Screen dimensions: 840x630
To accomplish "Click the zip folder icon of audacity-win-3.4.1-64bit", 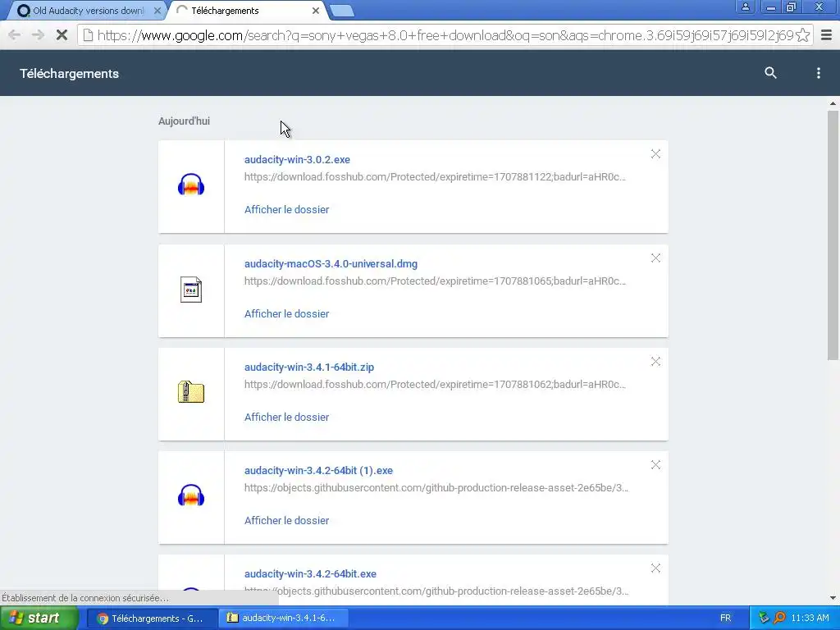I will pos(191,392).
